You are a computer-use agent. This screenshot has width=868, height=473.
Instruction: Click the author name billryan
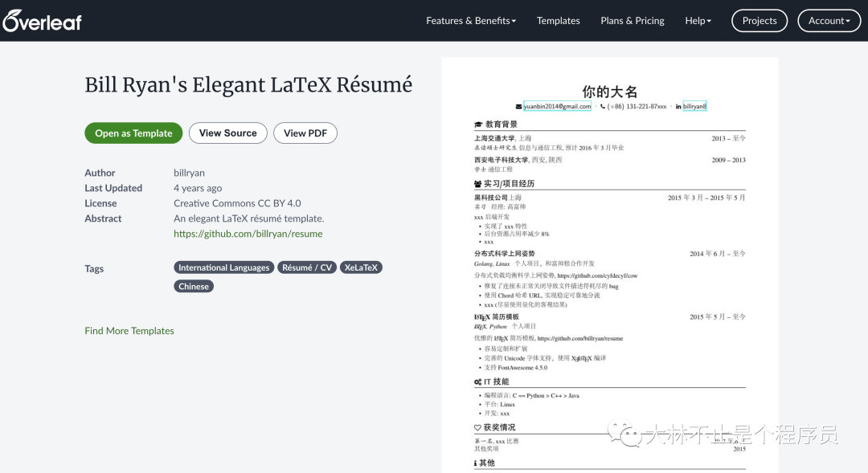click(189, 173)
